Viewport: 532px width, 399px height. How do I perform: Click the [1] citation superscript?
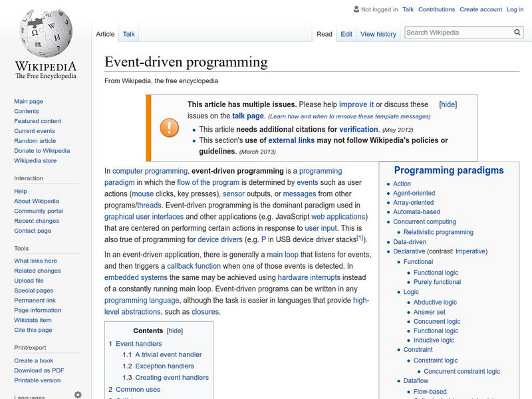point(360,238)
